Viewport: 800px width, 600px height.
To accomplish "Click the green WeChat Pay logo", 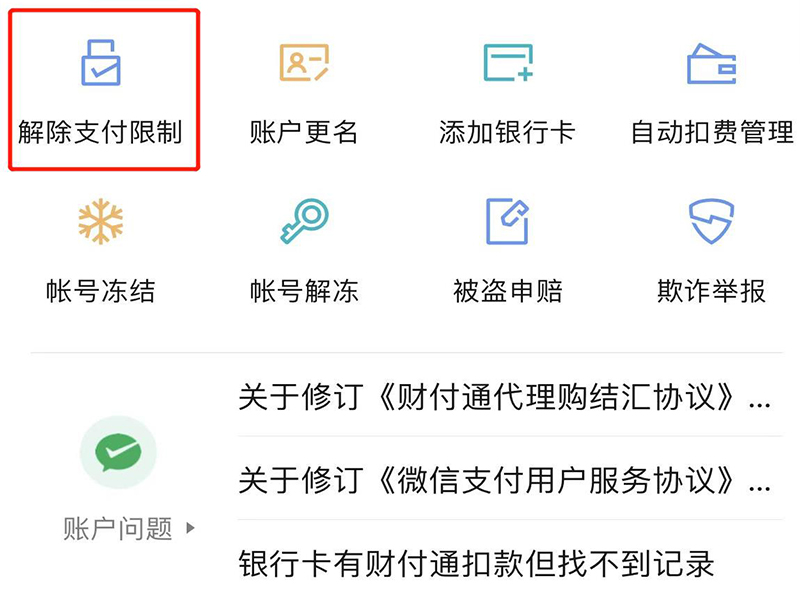I will click(118, 452).
